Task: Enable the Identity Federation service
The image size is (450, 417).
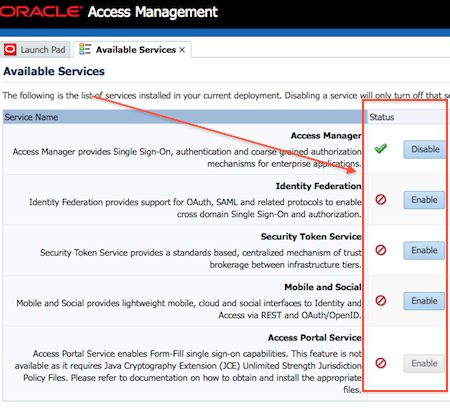Action: pyautogui.click(x=424, y=200)
